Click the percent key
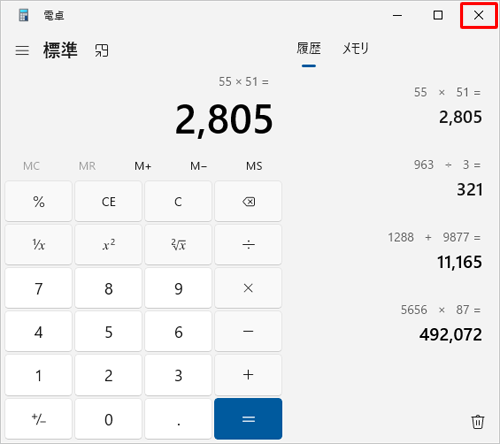The image size is (500, 444). coord(39,201)
